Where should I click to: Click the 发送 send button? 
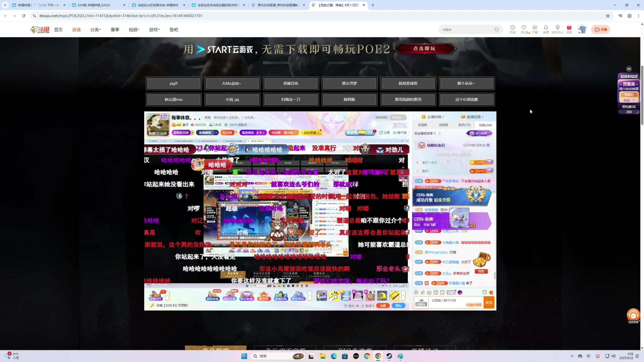[489, 302]
